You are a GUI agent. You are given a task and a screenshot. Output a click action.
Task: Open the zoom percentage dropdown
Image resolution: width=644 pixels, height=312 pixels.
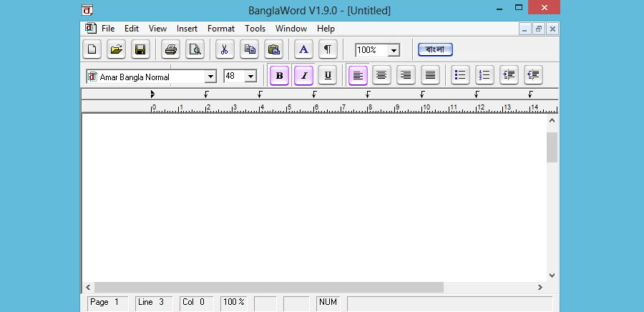point(394,51)
